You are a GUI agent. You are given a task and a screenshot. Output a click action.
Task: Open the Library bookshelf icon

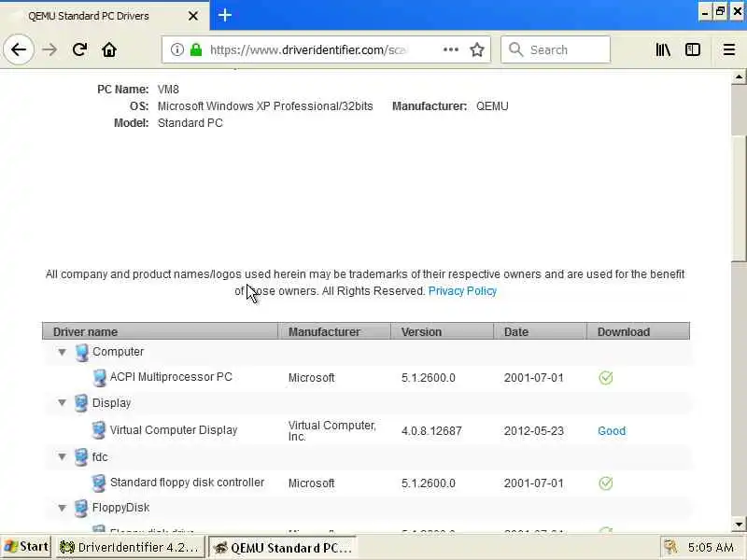click(663, 49)
